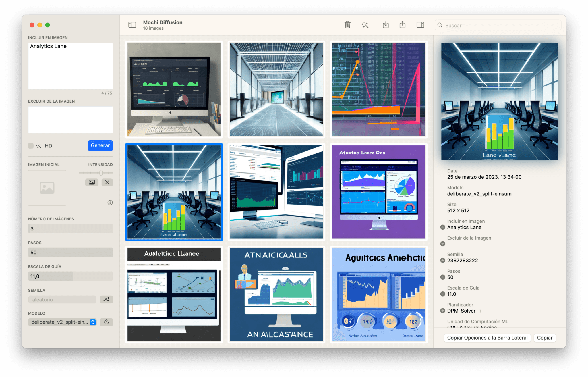The height and width of the screenshot is (377, 588).
Task: Save image using the download icon
Action: point(386,25)
